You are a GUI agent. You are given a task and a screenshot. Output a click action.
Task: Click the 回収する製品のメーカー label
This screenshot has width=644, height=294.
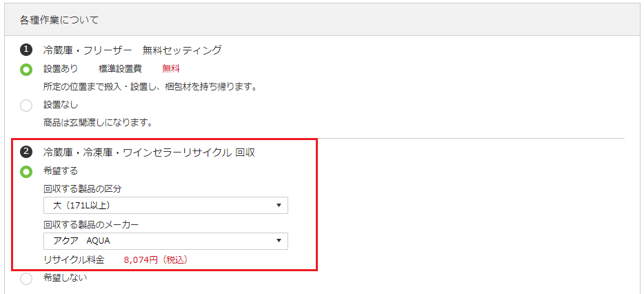click(92, 224)
